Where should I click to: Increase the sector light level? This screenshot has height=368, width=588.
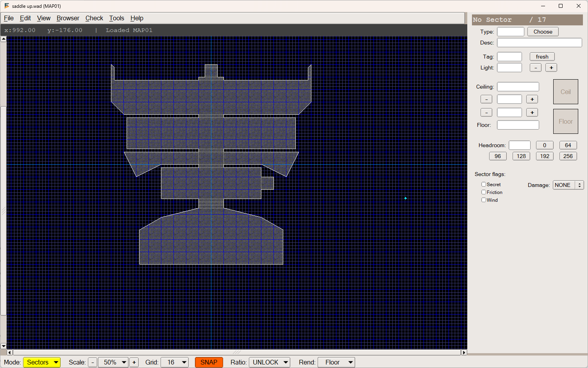(551, 68)
